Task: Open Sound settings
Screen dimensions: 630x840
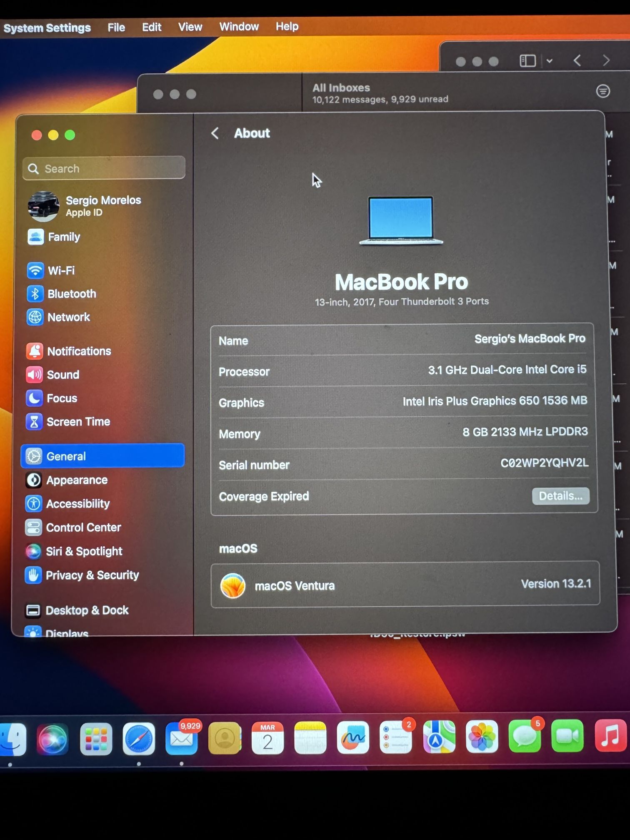Action: pyautogui.click(x=62, y=375)
